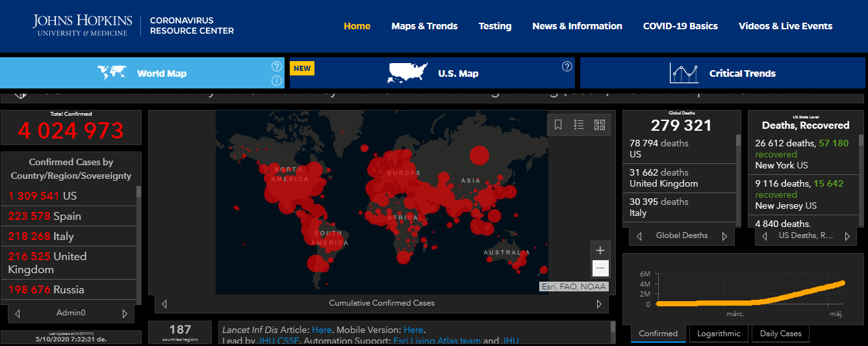Select Russia in confirmed cases list
The width and height of the screenshot is (868, 346).
[68, 289]
